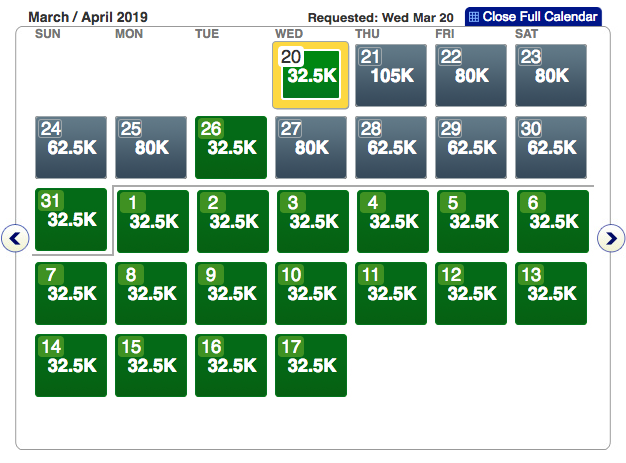
Task: Select Saturday April 6 date tile
Action: [553, 221]
